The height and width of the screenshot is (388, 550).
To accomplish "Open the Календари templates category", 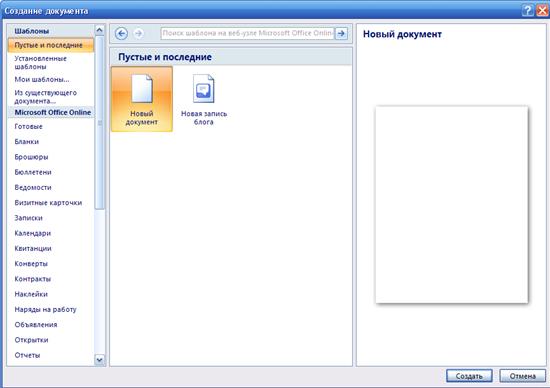I will point(33,233).
